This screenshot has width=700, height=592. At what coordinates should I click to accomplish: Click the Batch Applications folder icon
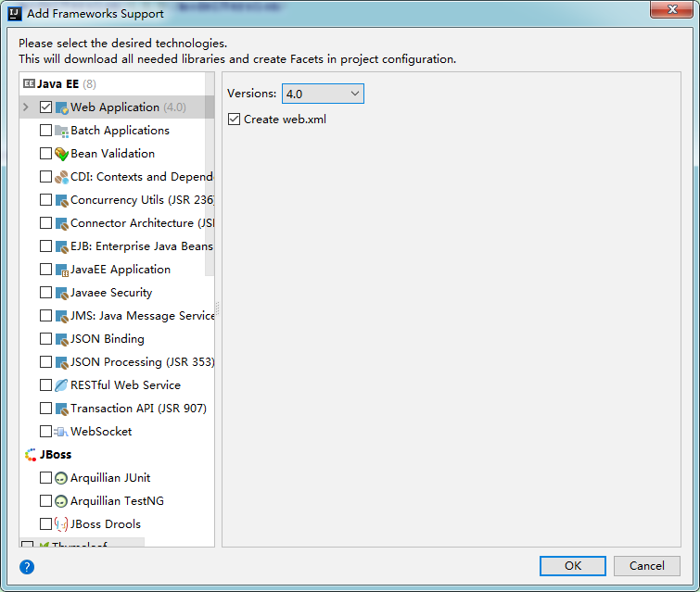(61, 131)
